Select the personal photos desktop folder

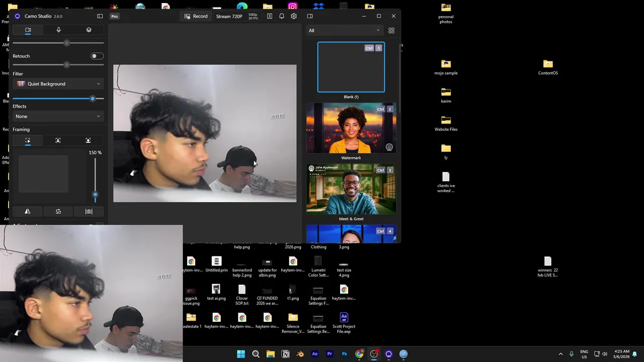coord(446,14)
